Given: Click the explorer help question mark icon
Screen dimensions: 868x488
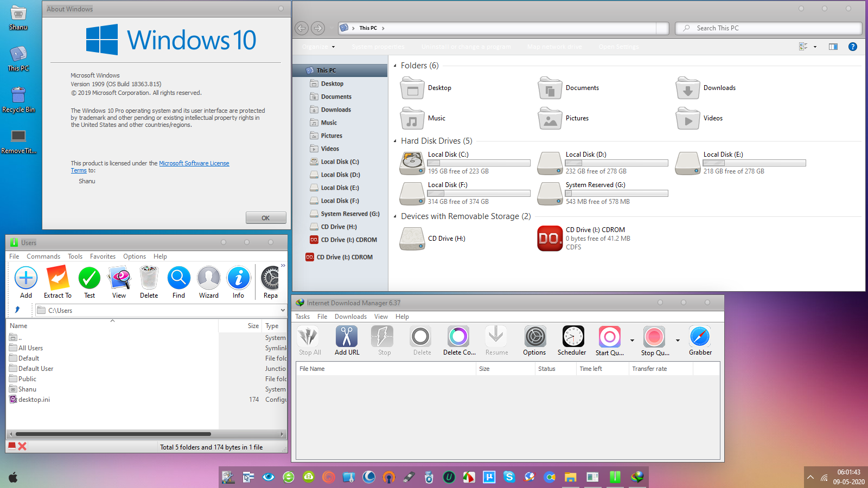Looking at the screenshot, I should [x=853, y=47].
